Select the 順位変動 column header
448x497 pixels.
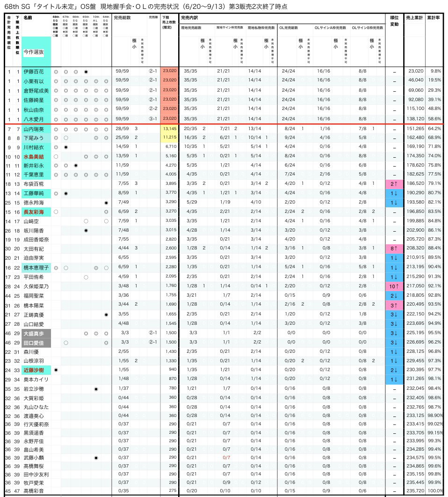395,21
